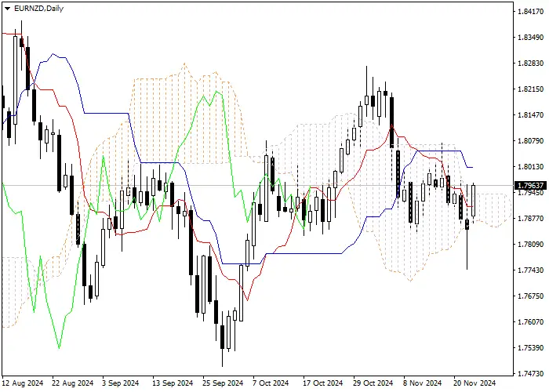Click the 1.76070 price scale label
Screen dimensions: 549x392
coord(531,322)
